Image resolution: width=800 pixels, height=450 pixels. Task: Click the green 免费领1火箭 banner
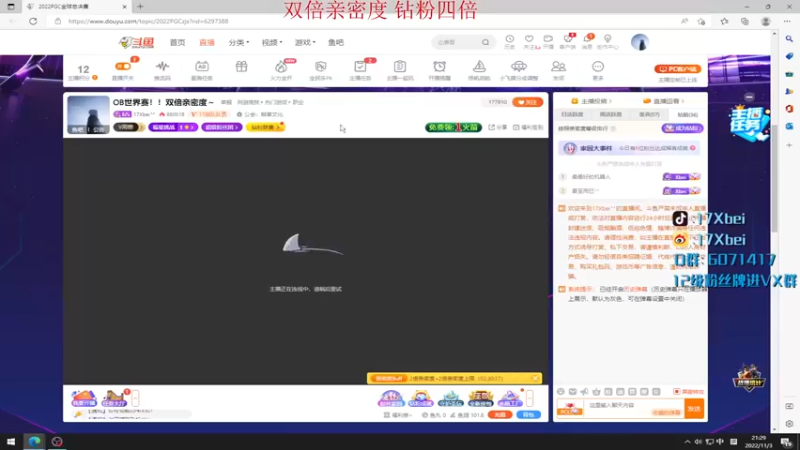(453, 127)
